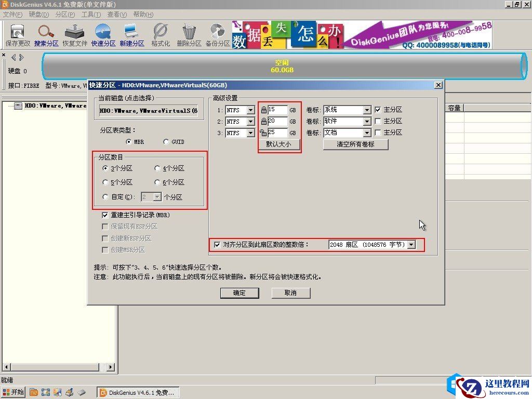Click the current disk HD0:VMware selector

coord(149,111)
